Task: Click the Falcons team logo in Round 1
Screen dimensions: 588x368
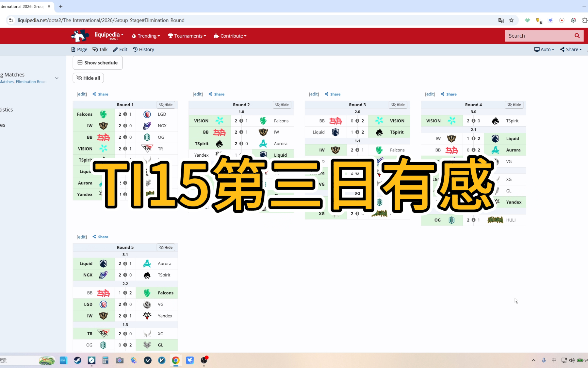Action: pyautogui.click(x=103, y=114)
